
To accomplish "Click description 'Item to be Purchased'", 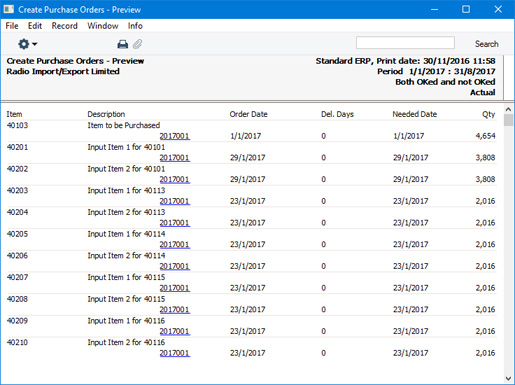I will [x=124, y=125].
